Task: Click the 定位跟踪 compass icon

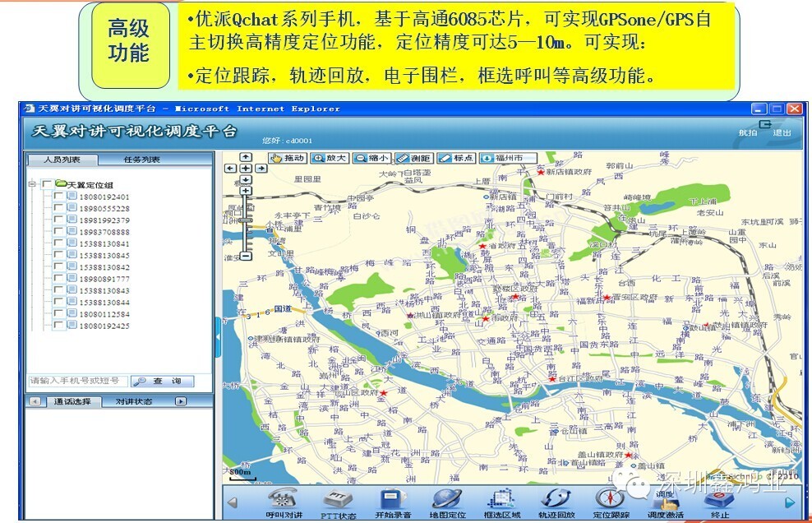Action: (610, 498)
